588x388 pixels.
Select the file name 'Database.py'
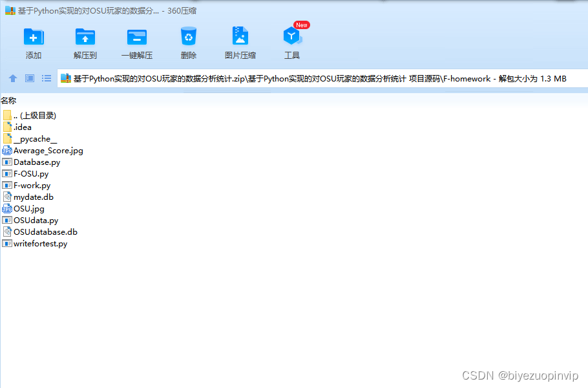point(37,162)
